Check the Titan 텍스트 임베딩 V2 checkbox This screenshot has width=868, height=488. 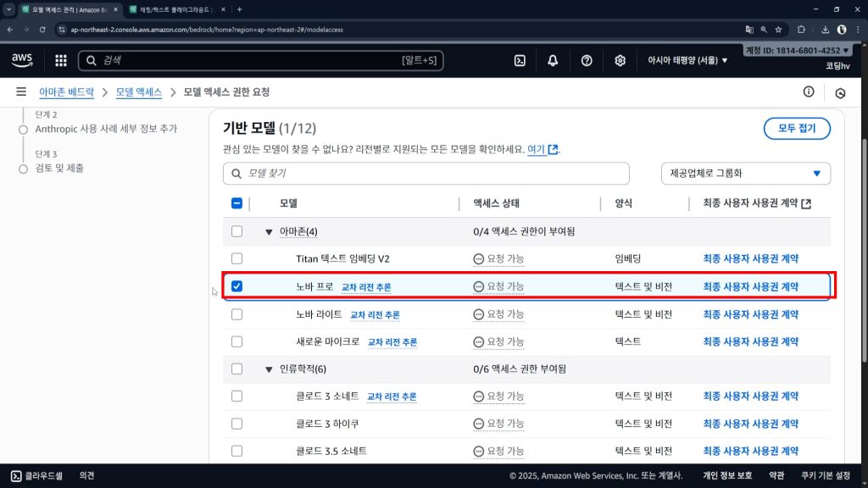click(236, 258)
